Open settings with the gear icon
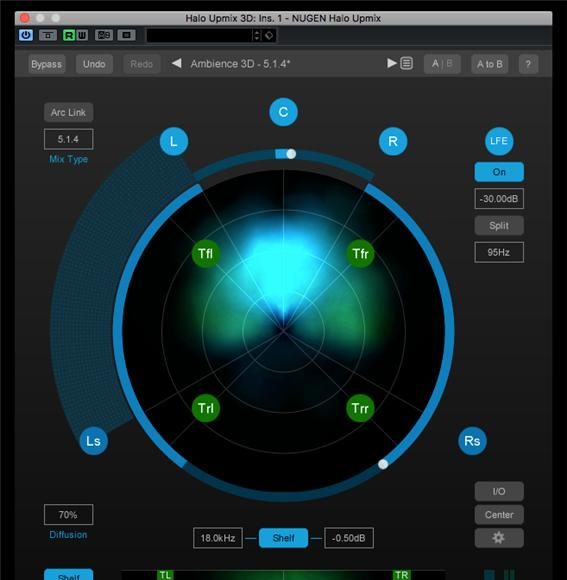Image resolution: width=567 pixels, height=580 pixels. tap(499, 538)
